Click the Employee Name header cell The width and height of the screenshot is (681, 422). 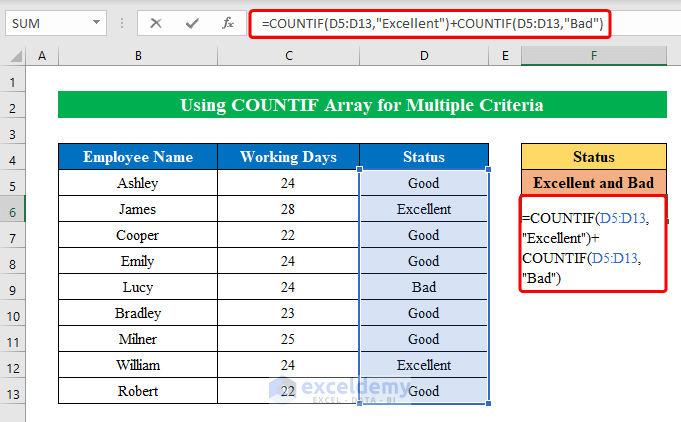click(x=138, y=157)
